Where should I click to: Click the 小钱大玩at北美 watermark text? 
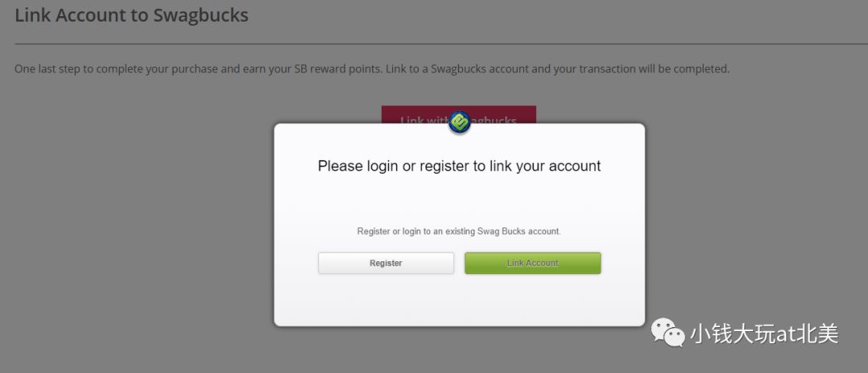click(x=764, y=334)
